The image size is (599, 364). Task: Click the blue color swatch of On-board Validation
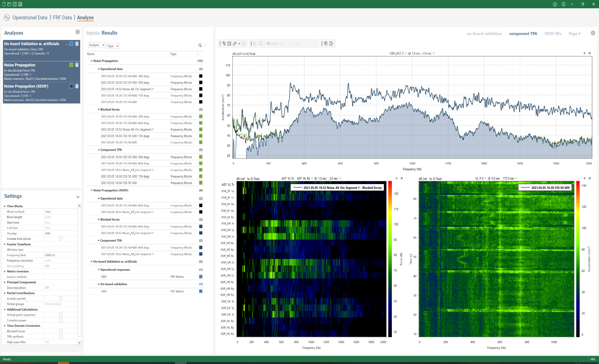pyautogui.click(x=71, y=44)
